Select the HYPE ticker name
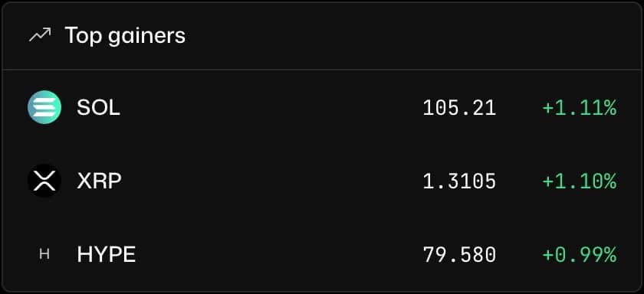This screenshot has width=644, height=294. [107, 255]
